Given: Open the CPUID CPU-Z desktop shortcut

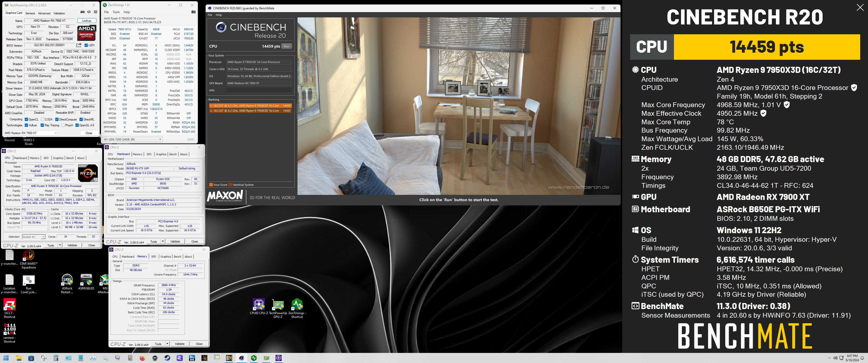Looking at the screenshot, I should pyautogui.click(x=259, y=307).
